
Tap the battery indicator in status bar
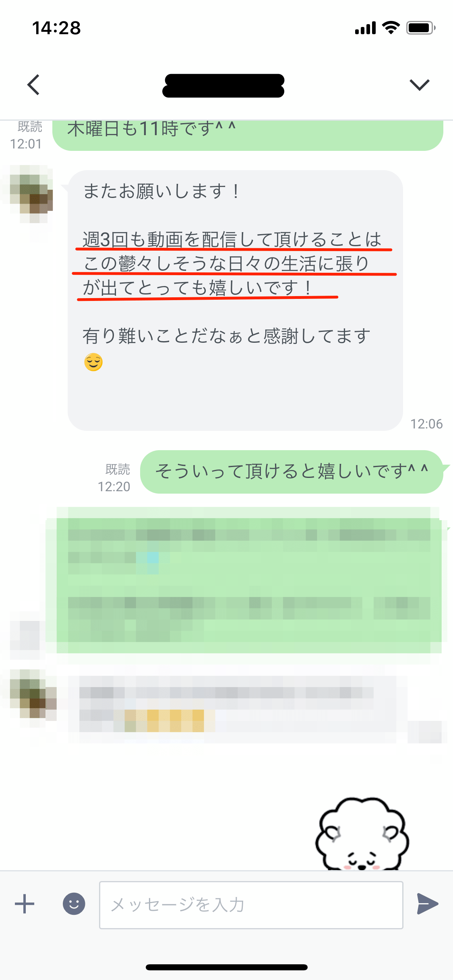point(421,28)
